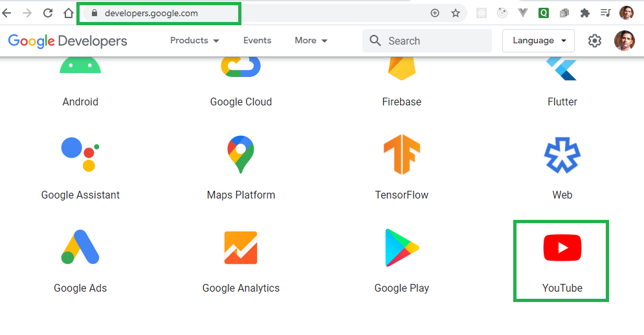Go to the Events menu item

[x=257, y=41]
